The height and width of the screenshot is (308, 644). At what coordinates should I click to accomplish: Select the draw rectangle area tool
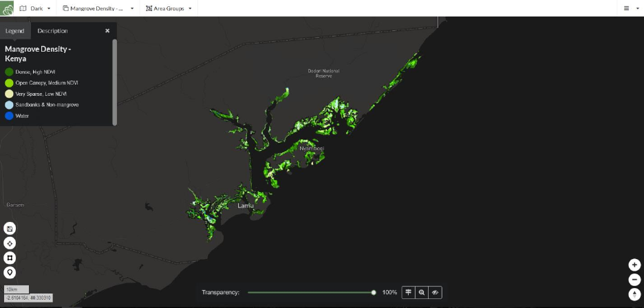(10, 258)
